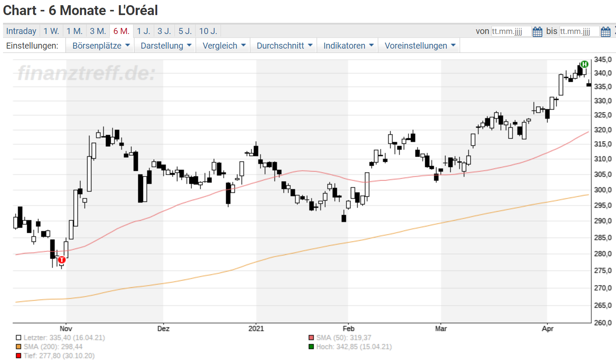The height and width of the screenshot is (364, 616).
Task: Click the 'SMA (200): 298,44' legend text
Action: (53, 347)
